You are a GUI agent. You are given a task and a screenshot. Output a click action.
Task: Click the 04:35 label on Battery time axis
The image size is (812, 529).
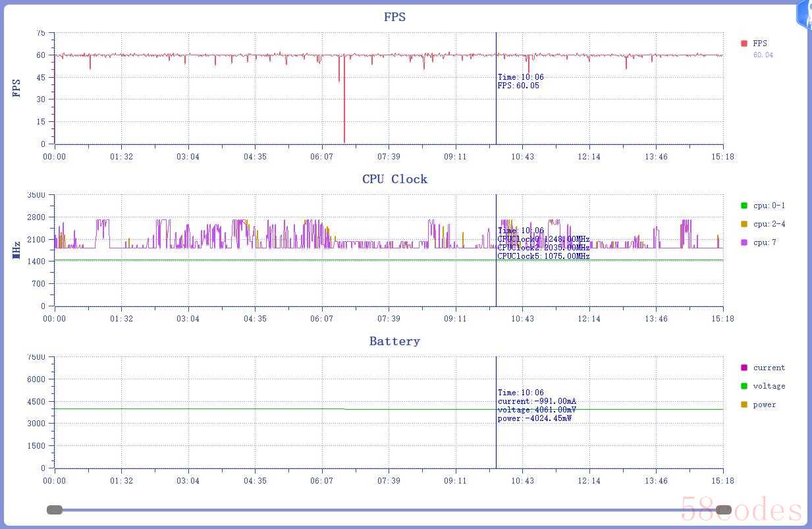pos(255,481)
